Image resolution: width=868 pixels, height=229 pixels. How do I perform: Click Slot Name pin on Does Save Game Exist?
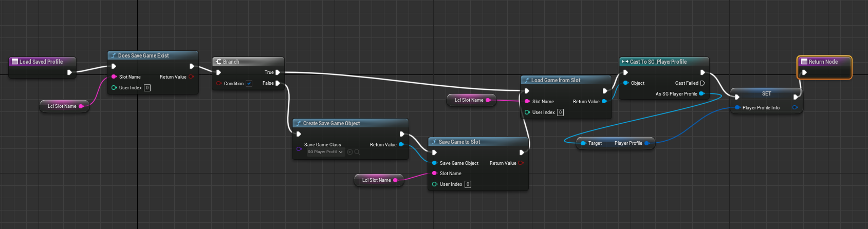coord(114,77)
